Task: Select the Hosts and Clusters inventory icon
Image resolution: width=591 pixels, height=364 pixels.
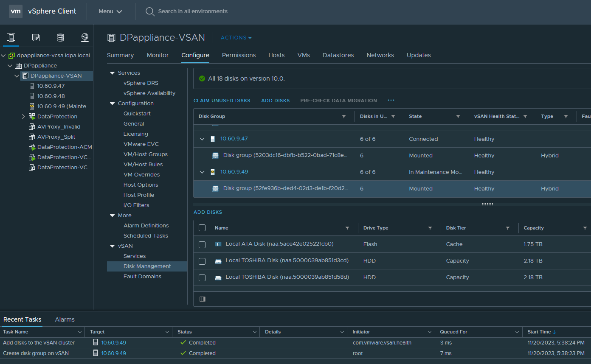Action: [x=11, y=37]
